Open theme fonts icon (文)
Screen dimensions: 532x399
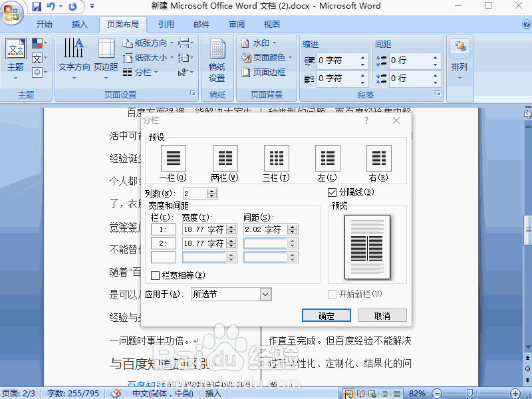point(39,58)
